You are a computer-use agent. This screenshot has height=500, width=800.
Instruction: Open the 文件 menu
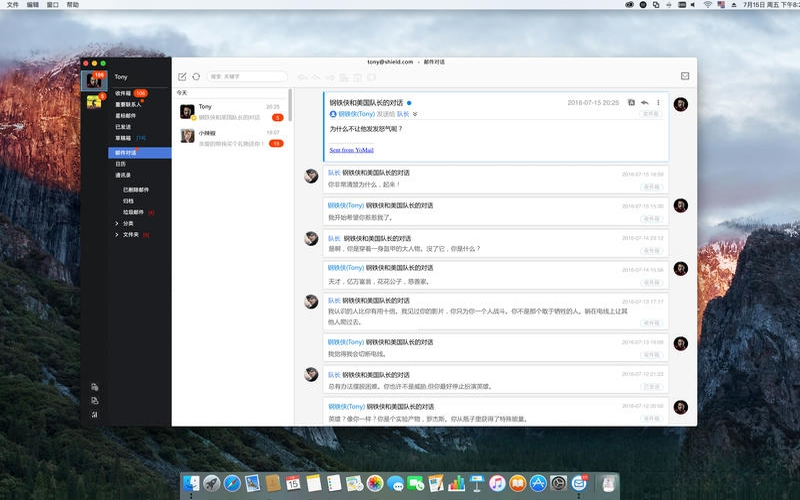(x=12, y=5)
